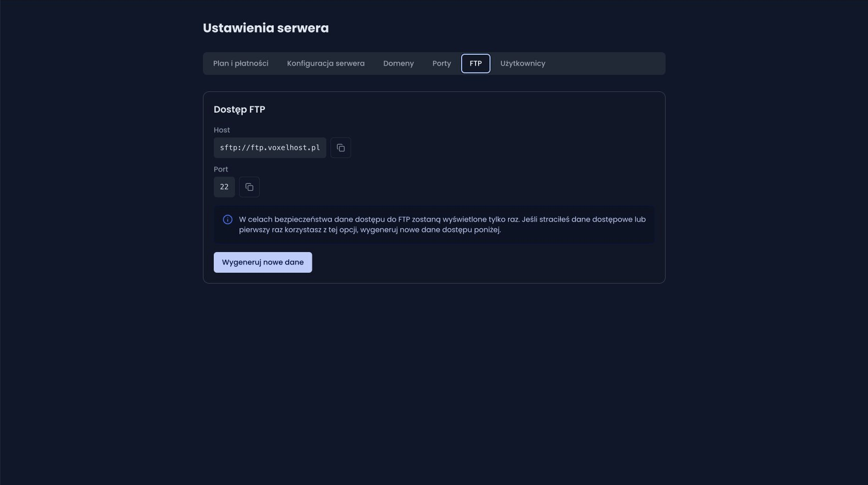Click the port value 22 box
The image size is (868, 485).
224,187
